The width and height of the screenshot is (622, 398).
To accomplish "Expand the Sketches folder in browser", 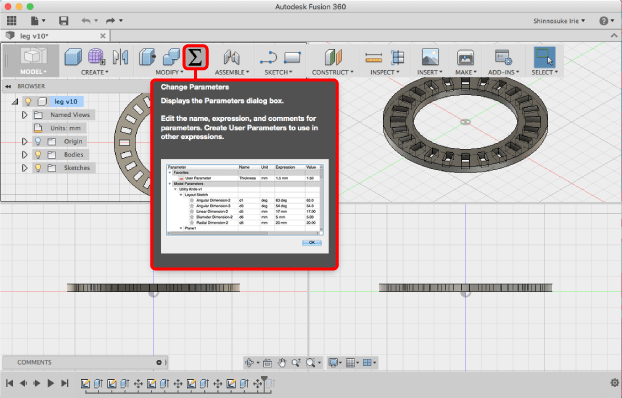I will tap(24, 167).
